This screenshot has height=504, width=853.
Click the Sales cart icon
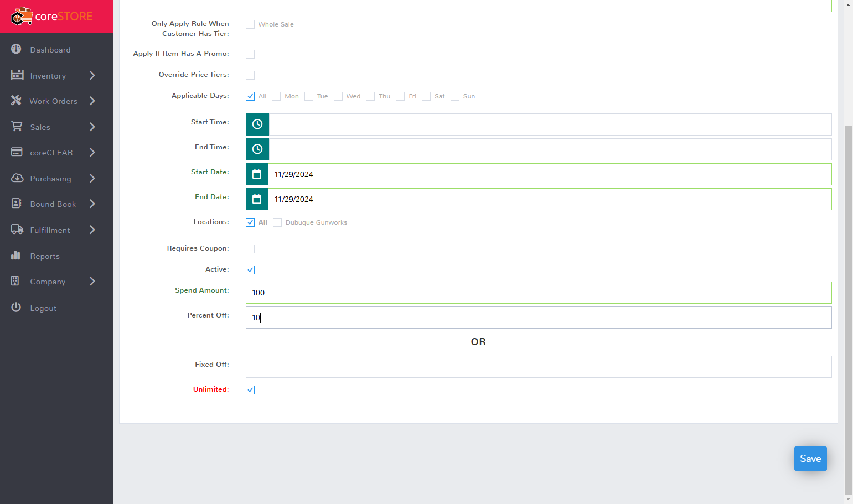(17, 127)
